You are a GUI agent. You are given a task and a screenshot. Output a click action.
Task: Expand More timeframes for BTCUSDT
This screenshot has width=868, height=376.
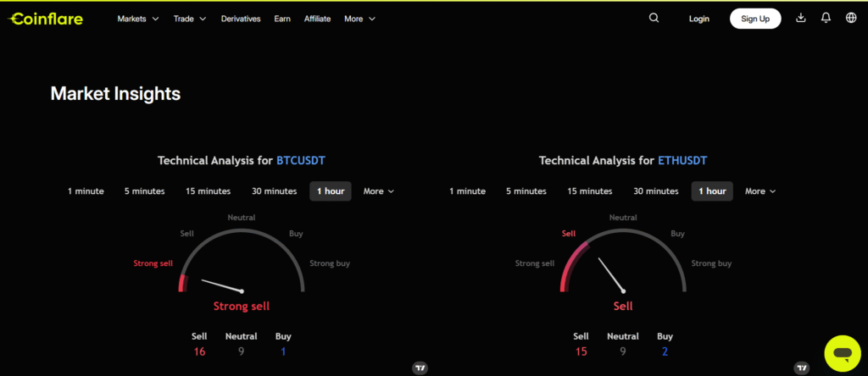tap(378, 191)
